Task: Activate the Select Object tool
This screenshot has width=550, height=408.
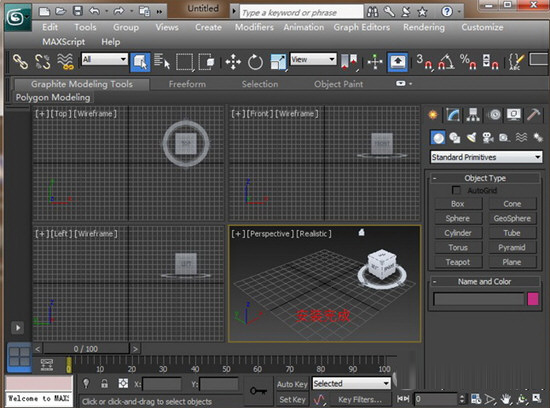Action: pyautogui.click(x=140, y=62)
